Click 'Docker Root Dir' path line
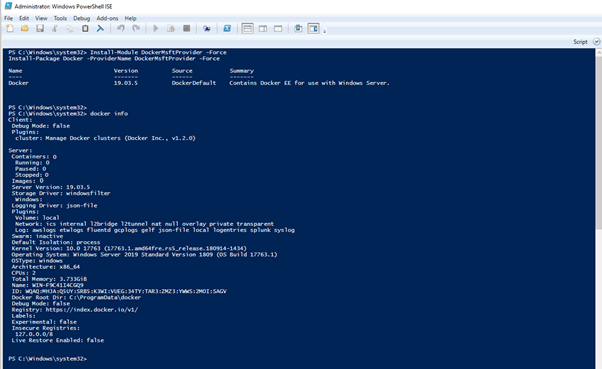 pos(76,297)
